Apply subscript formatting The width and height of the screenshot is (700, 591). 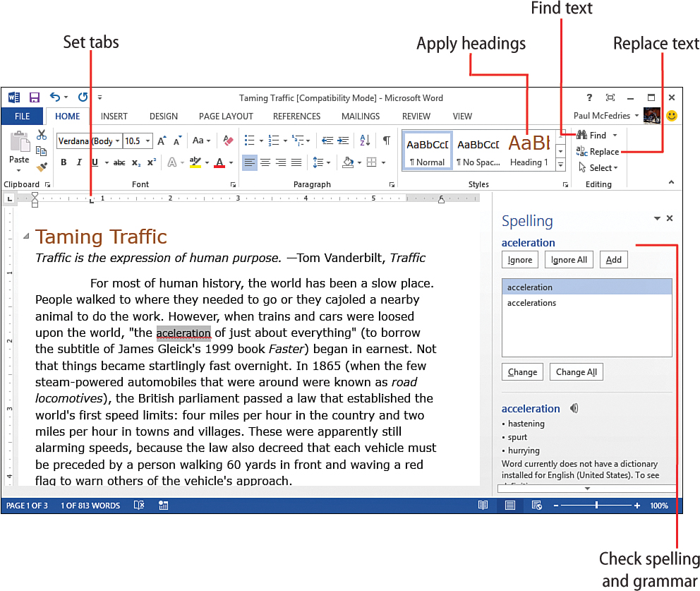136,162
